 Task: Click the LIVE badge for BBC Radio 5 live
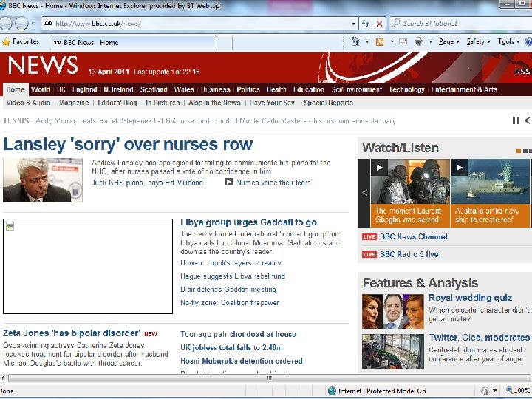coord(369,254)
